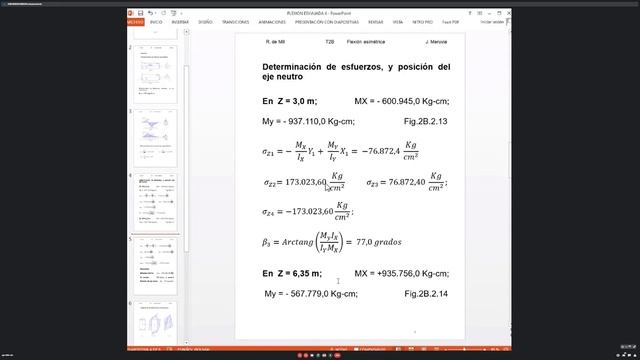This screenshot has width=640, height=360.
Task: Click the Notas button in status bar
Action: click(339, 349)
